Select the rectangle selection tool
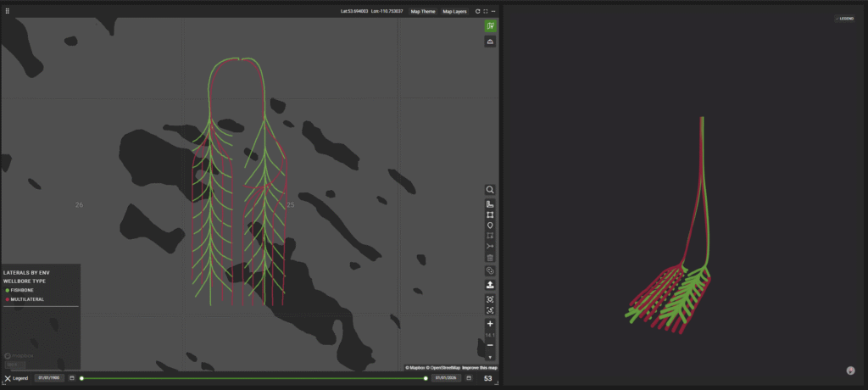 coord(490,215)
